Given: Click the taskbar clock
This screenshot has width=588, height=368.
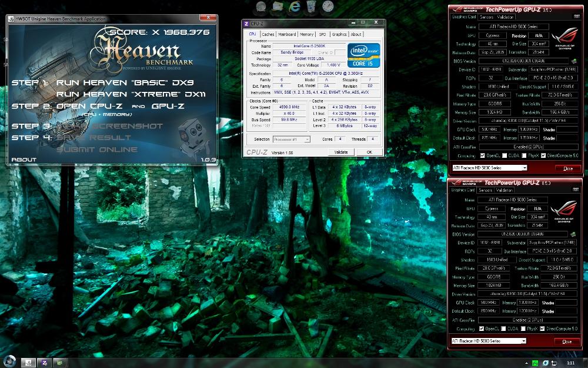Looking at the screenshot, I should click(571, 363).
